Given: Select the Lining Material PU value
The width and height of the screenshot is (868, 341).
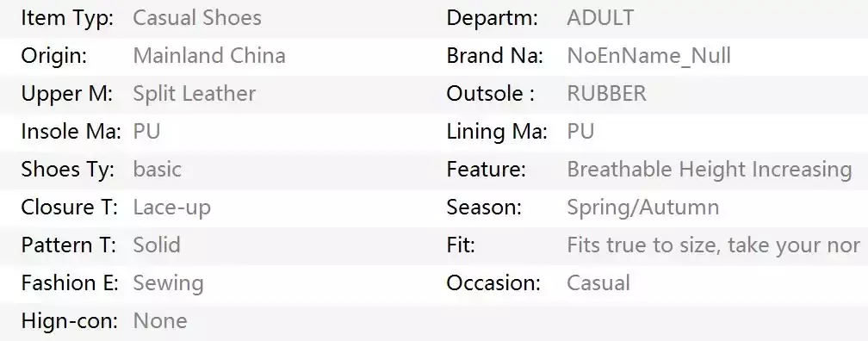Looking at the screenshot, I should tap(580, 131).
